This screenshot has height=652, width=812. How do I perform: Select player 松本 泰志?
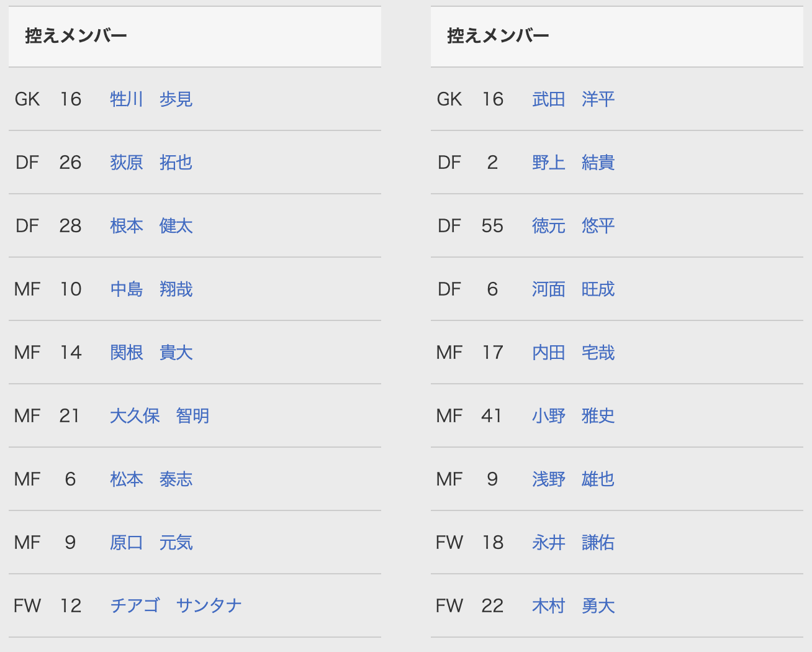pyautogui.click(x=151, y=479)
